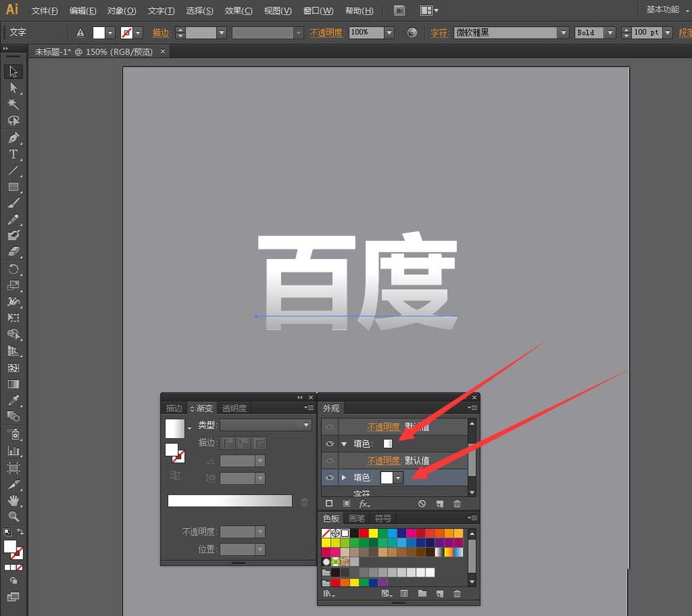
Task: Open the 窗口 menu
Action: pyautogui.click(x=318, y=10)
